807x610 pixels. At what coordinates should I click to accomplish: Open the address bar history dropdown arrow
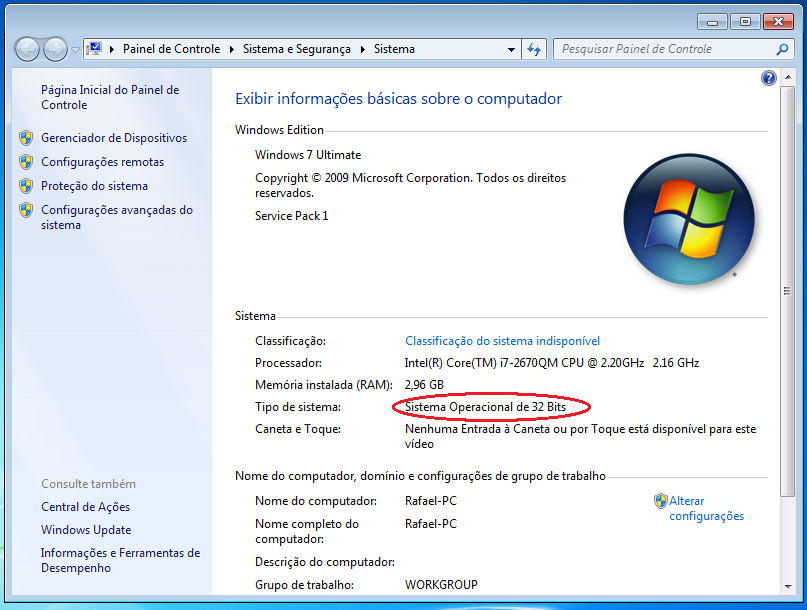click(510, 48)
